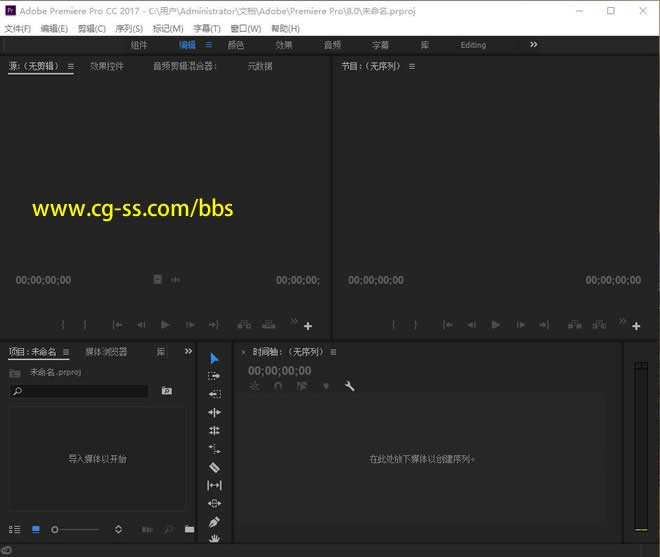
Task: Open timeline display settings wrench
Action: (x=350, y=386)
